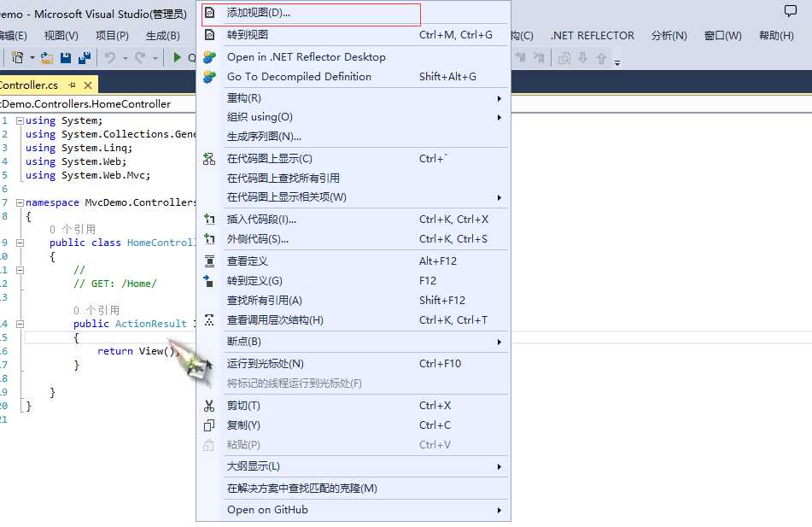Click the Open in .NET Reflector Desktop icon
812x527 pixels.
click(209, 57)
